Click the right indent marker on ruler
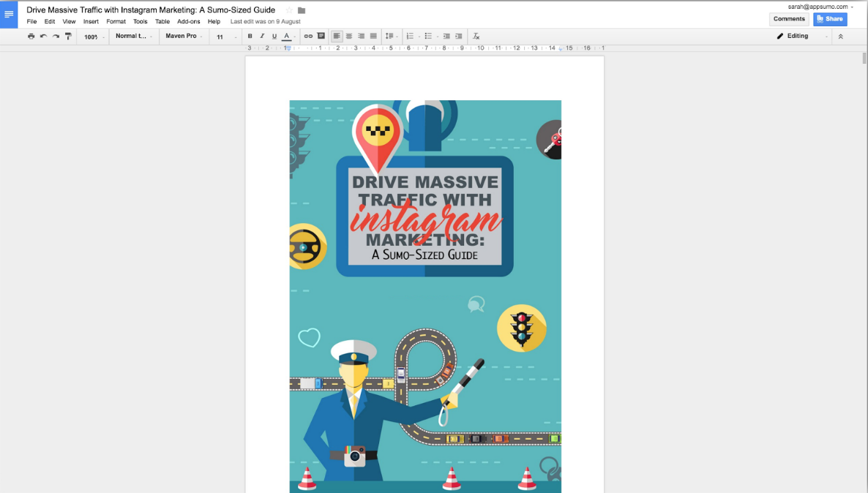 561,49
